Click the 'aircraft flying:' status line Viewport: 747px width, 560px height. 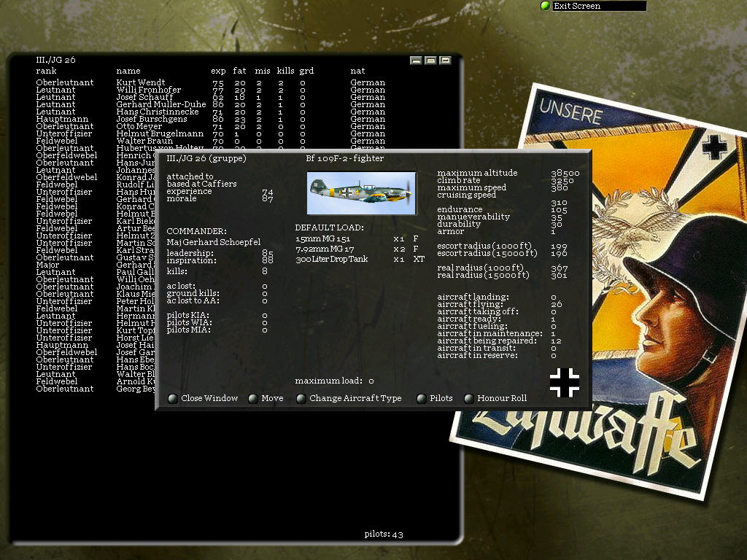(470, 304)
